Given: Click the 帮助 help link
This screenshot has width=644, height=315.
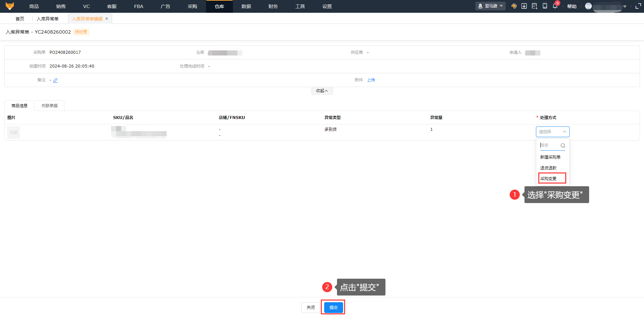Looking at the screenshot, I should click(x=572, y=6).
